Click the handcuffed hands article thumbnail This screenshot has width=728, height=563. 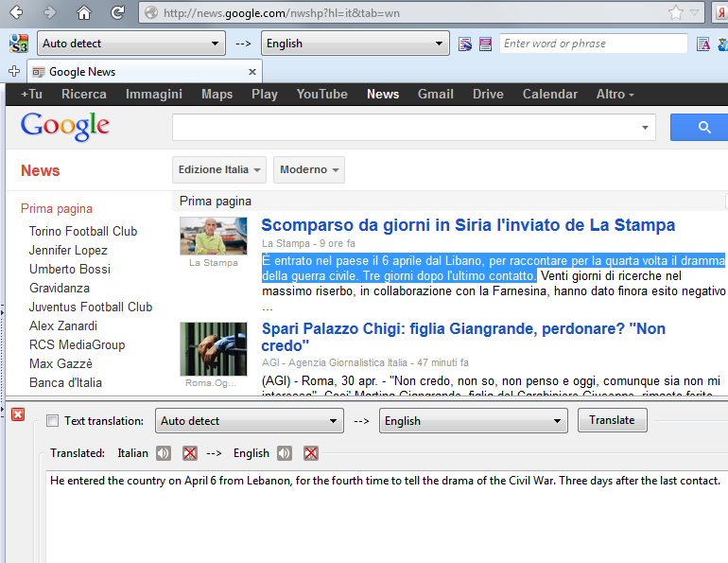(x=214, y=349)
